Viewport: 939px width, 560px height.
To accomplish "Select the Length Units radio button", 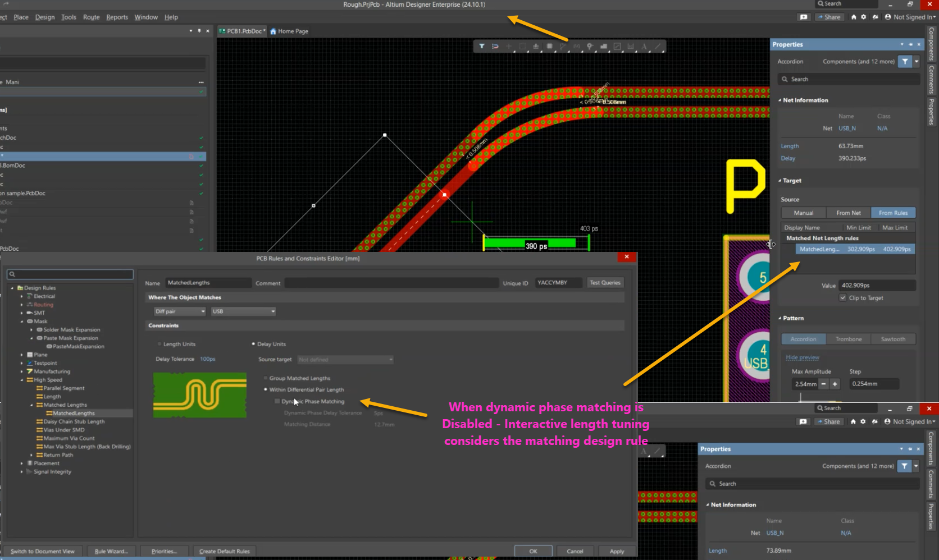I will (159, 344).
